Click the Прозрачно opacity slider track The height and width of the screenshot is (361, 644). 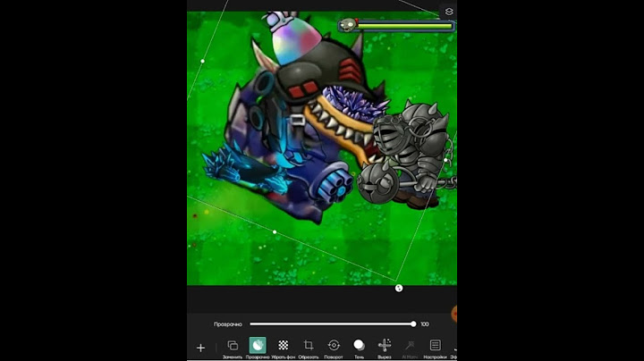click(332, 324)
